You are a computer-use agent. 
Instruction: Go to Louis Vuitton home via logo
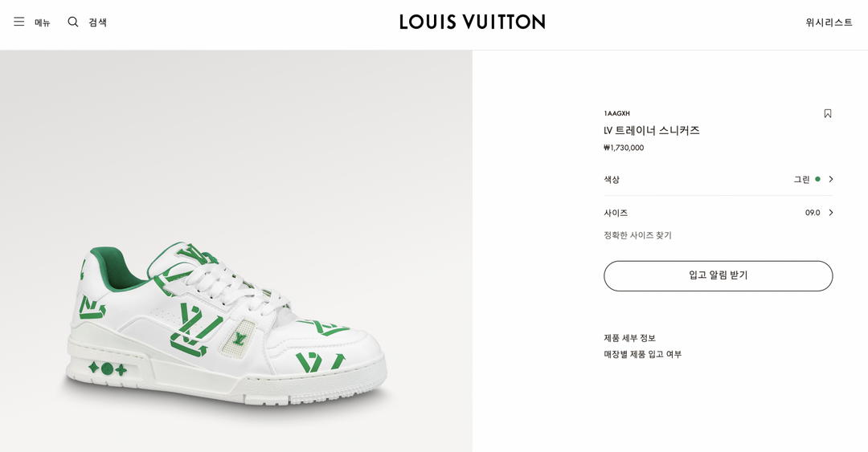point(472,22)
